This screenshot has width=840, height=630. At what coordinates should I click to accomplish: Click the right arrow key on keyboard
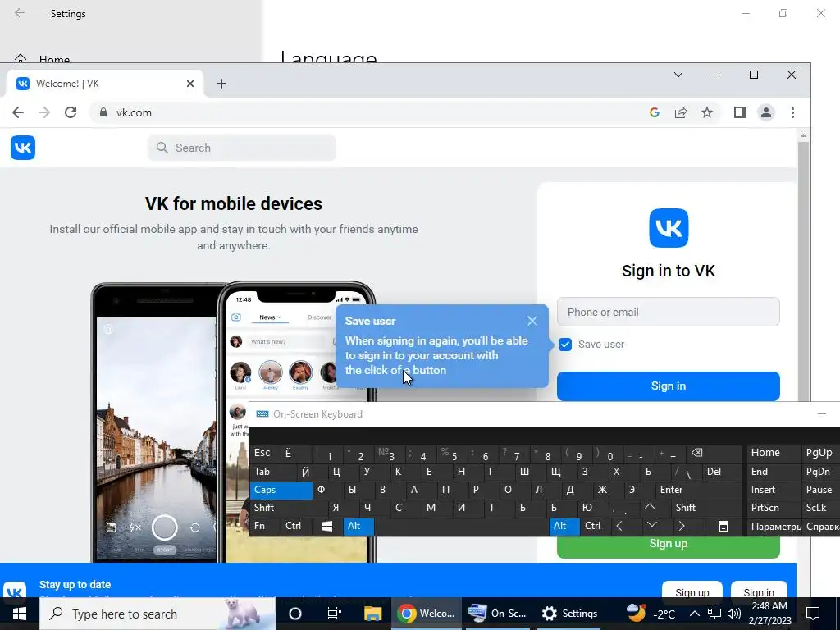point(682,526)
